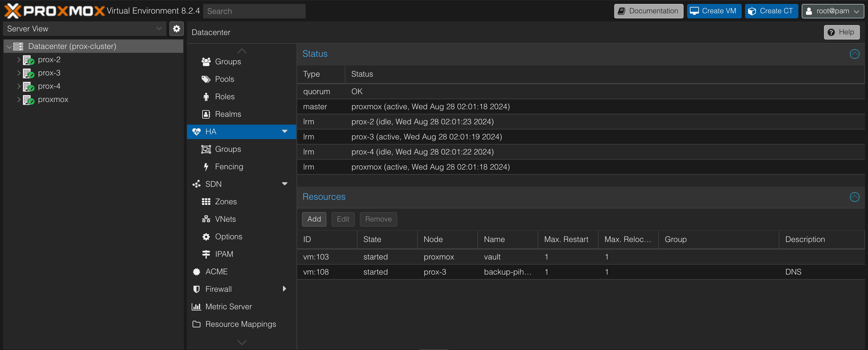Click the VNets network icon

[x=206, y=219]
